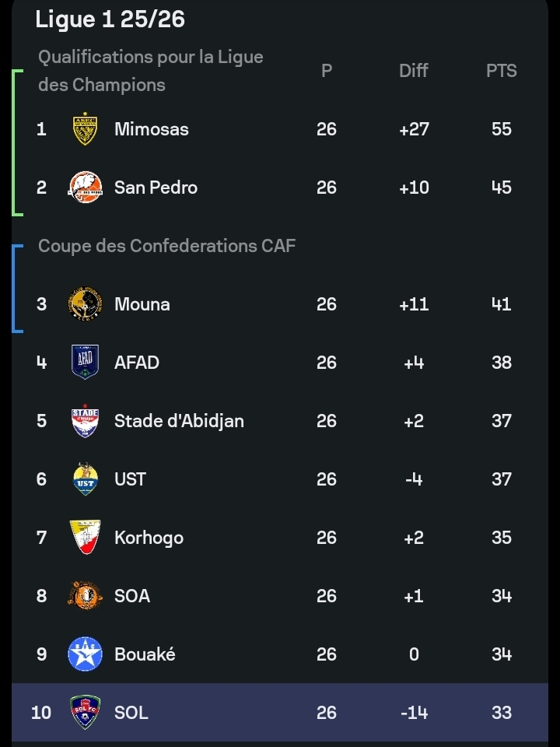Click the AFAD shield crest
The height and width of the screenshot is (747, 560).
click(85, 363)
